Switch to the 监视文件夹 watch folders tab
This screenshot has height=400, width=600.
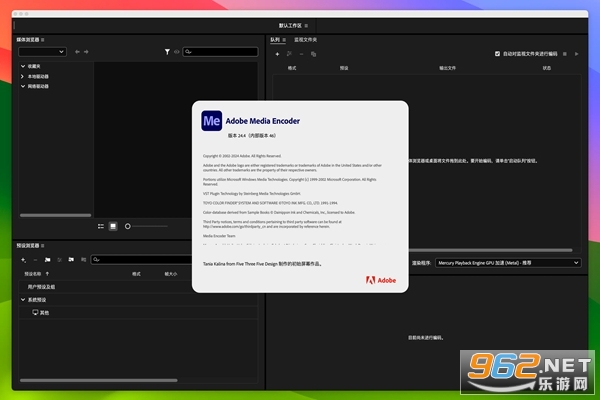(x=305, y=40)
